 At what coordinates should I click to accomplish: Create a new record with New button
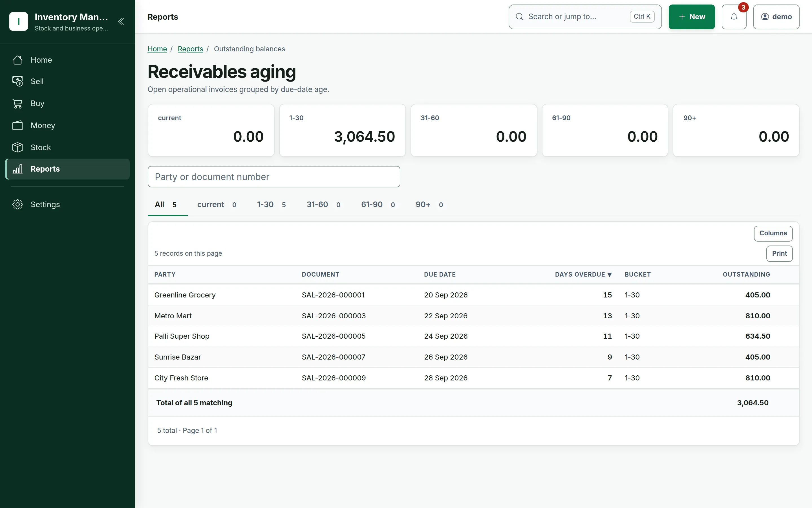tap(692, 17)
